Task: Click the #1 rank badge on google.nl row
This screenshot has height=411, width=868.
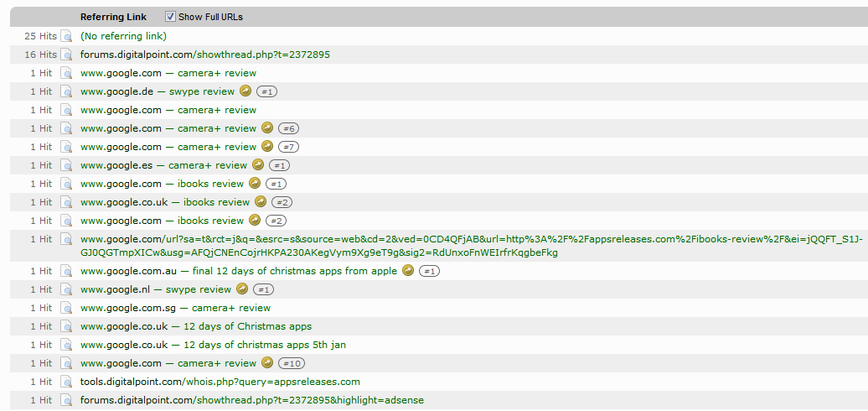Action: [263, 289]
